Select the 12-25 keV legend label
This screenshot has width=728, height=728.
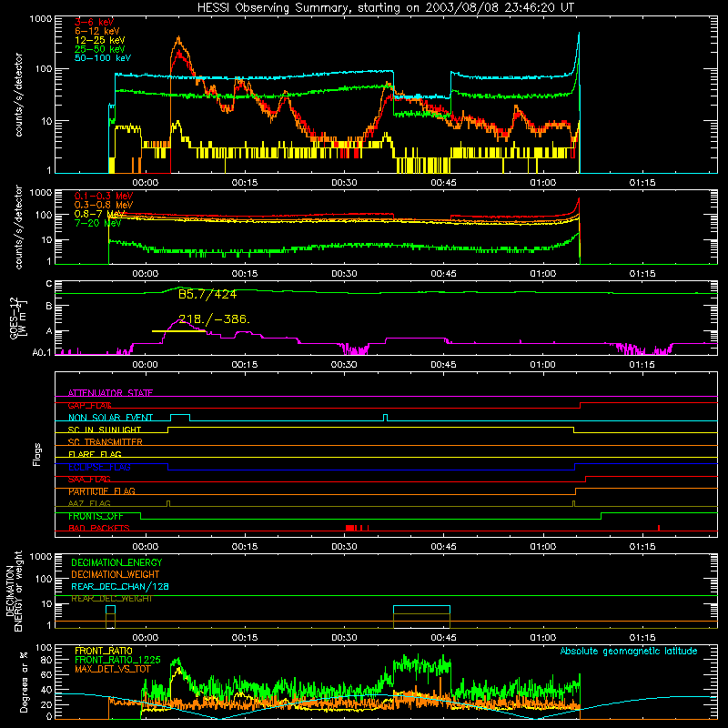[x=100, y=40]
